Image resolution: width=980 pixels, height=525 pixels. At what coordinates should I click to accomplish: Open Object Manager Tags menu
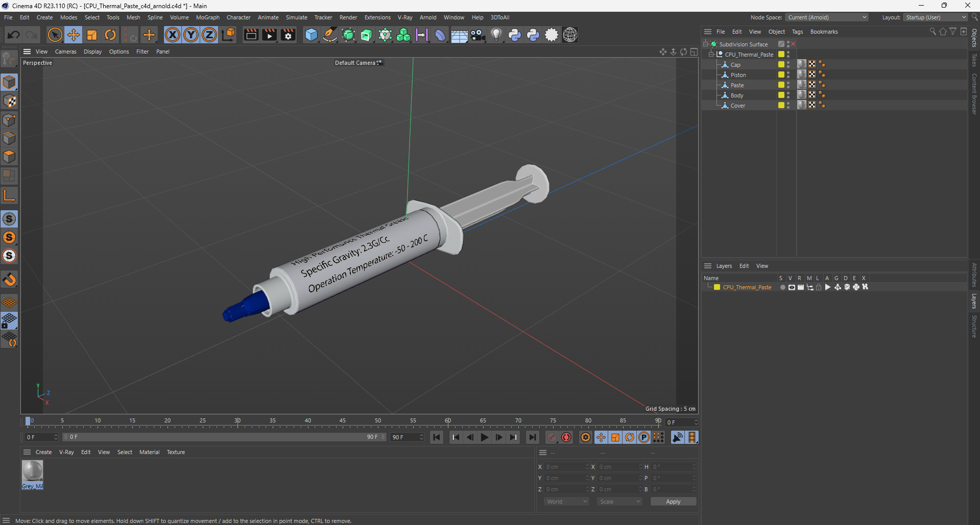click(x=797, y=32)
